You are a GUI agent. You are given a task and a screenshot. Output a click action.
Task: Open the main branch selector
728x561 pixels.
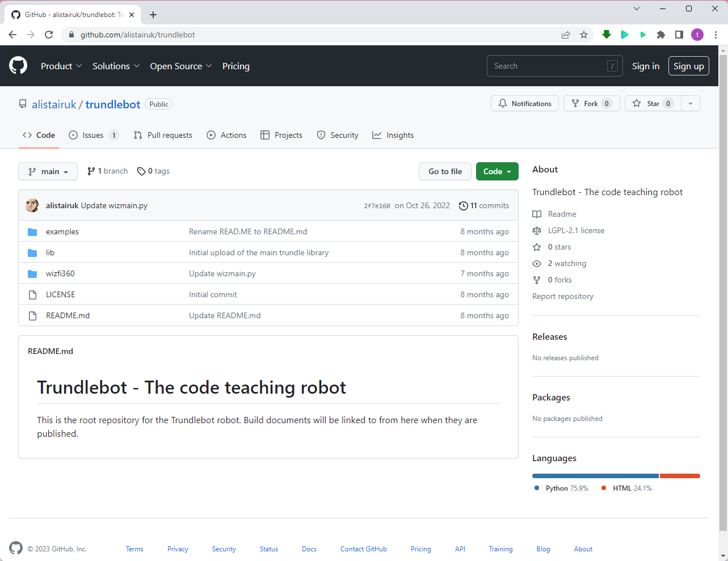48,171
